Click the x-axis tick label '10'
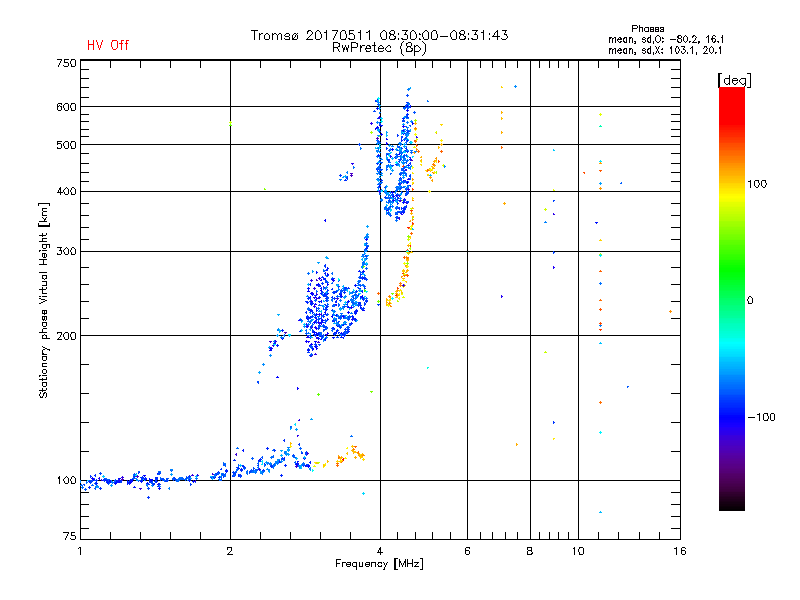The width and height of the screenshot is (800, 600). pyautogui.click(x=578, y=551)
